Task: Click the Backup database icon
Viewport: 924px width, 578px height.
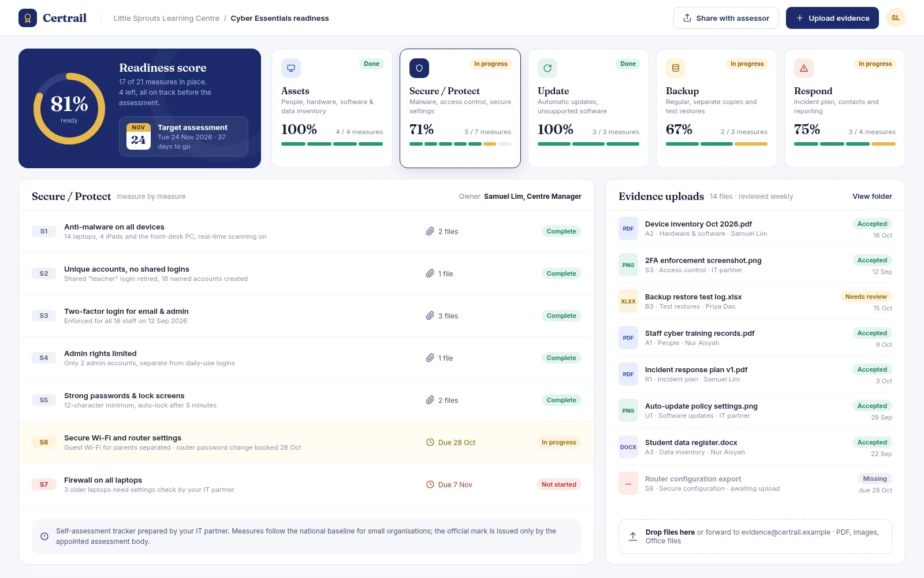Action: [x=676, y=68]
